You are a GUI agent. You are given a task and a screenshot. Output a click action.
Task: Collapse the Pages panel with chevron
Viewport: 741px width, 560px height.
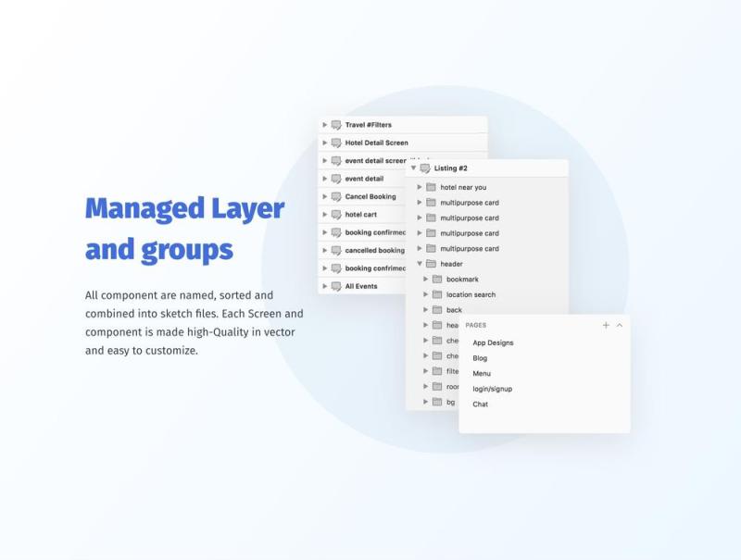point(620,326)
